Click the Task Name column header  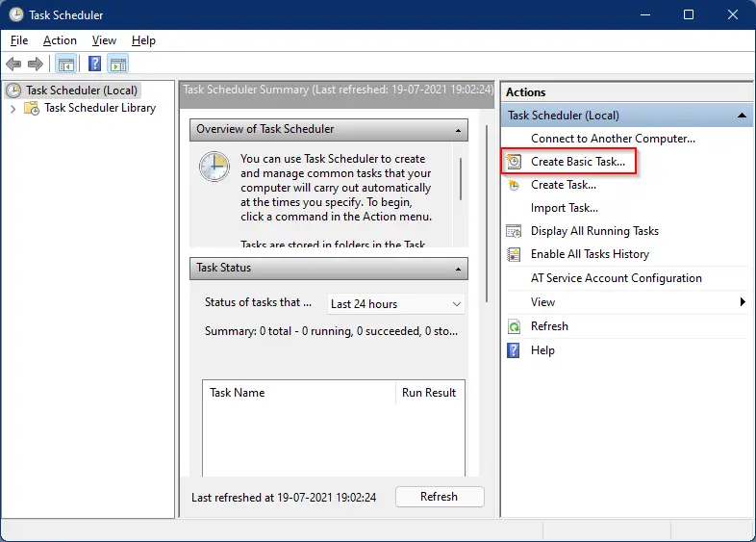[x=299, y=393]
